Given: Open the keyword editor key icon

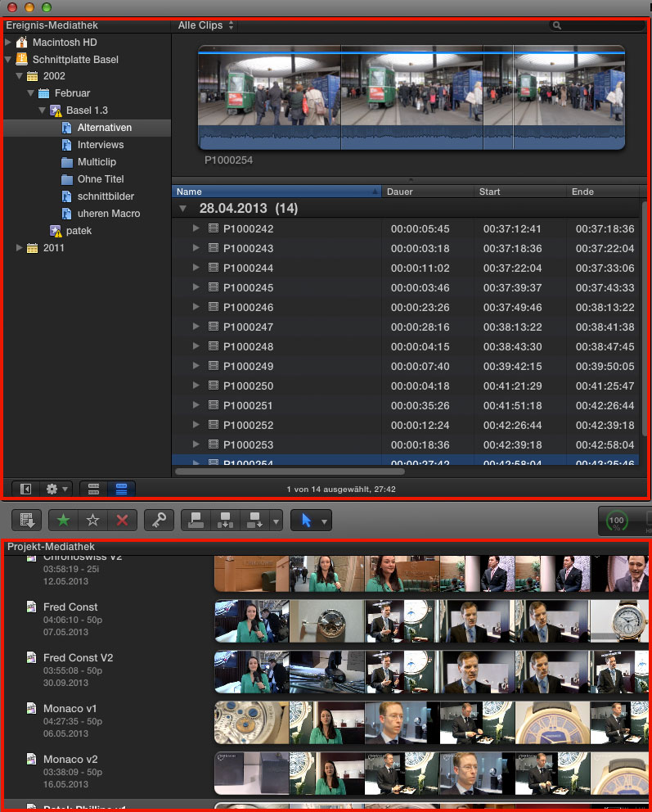Looking at the screenshot, I should coord(158,520).
